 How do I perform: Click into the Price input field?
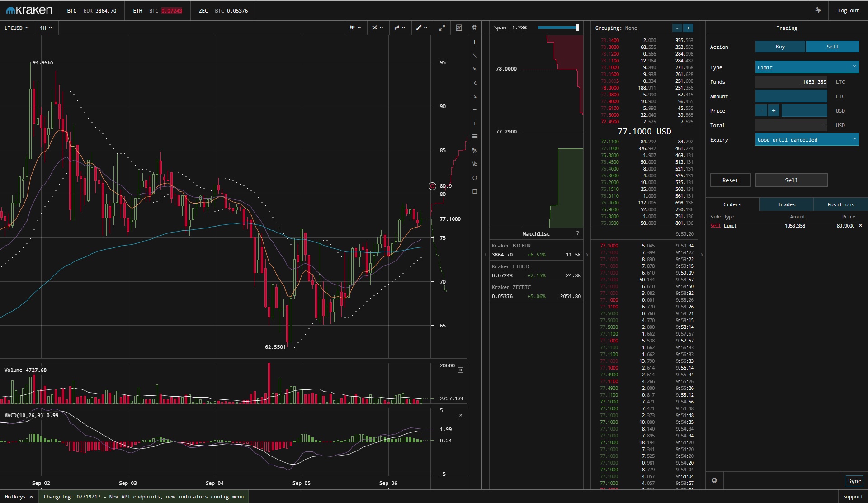tap(804, 111)
